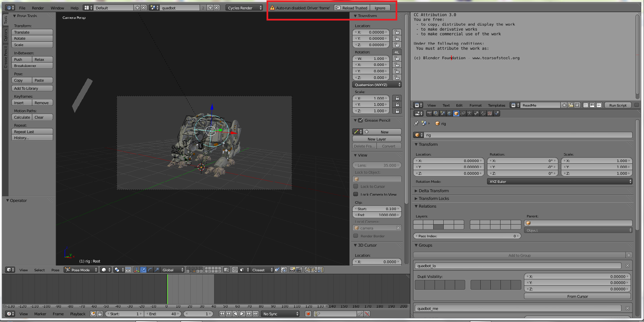Toggle the Grease Pencil checkbox

pos(360,120)
